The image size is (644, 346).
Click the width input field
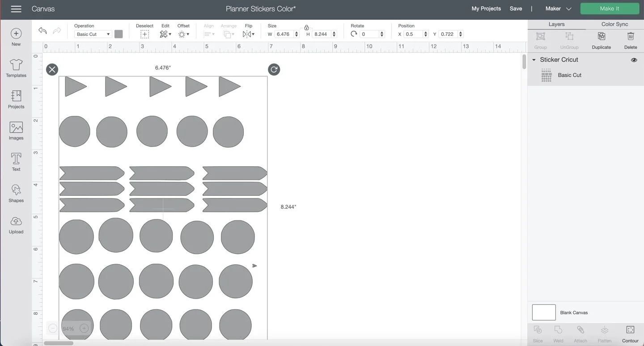[284, 34]
